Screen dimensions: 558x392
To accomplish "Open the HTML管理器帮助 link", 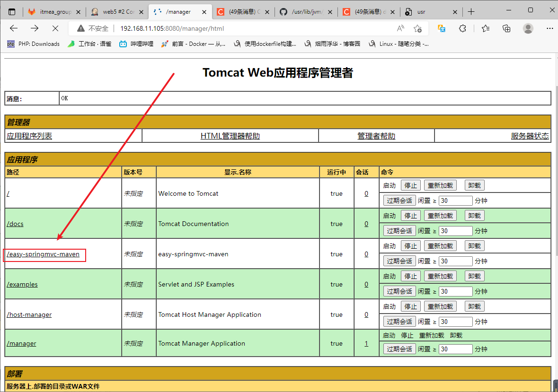I will [x=230, y=136].
